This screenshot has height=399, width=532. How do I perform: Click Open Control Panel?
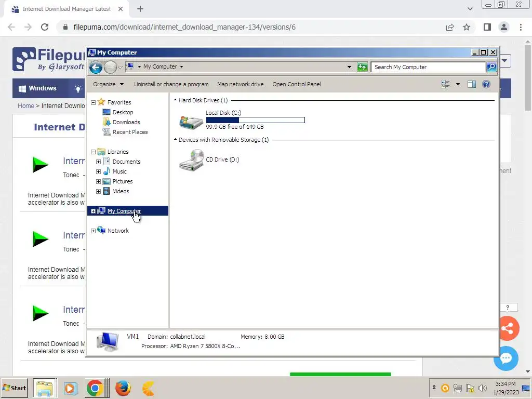click(297, 84)
